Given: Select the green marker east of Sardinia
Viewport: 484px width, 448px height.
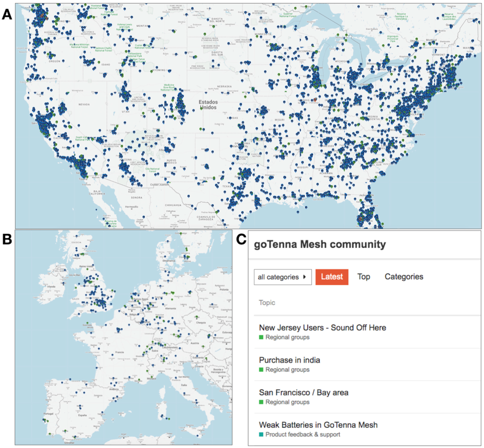Looking at the screenshot, I should pyautogui.click(x=169, y=419).
